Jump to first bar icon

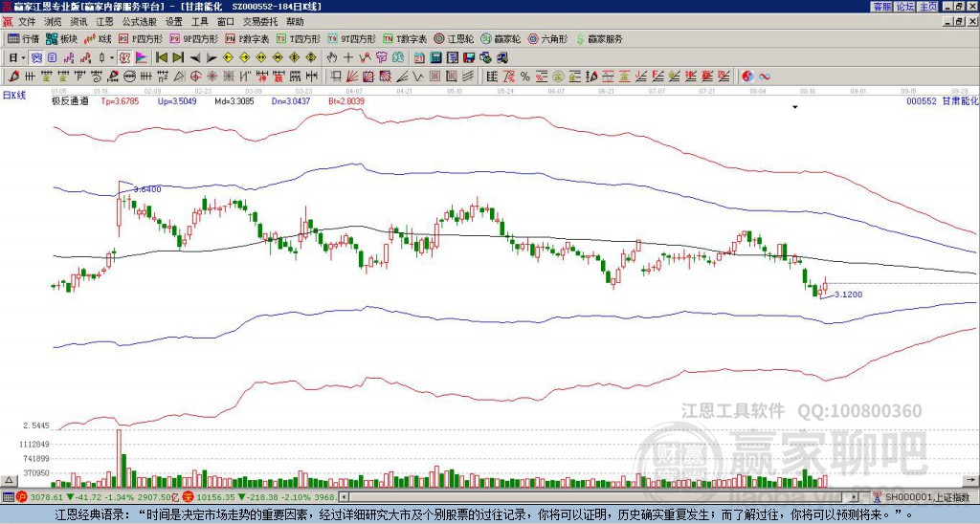[161, 57]
